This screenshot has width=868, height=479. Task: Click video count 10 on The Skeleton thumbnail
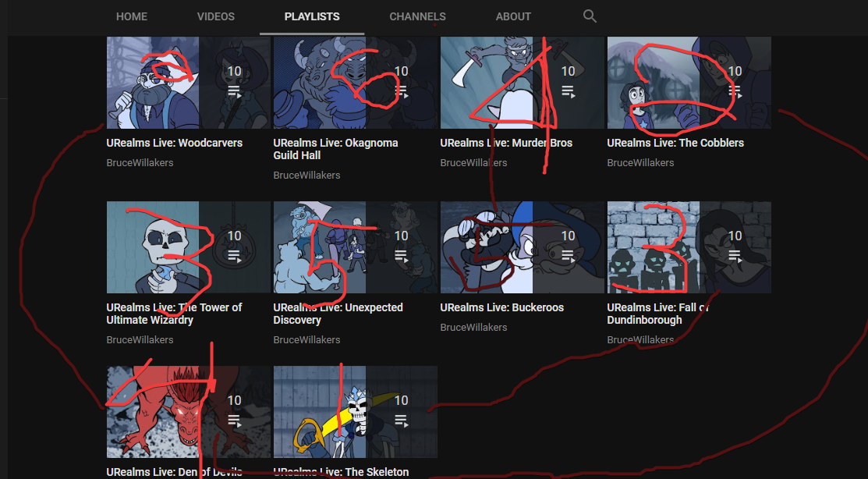[402, 399]
